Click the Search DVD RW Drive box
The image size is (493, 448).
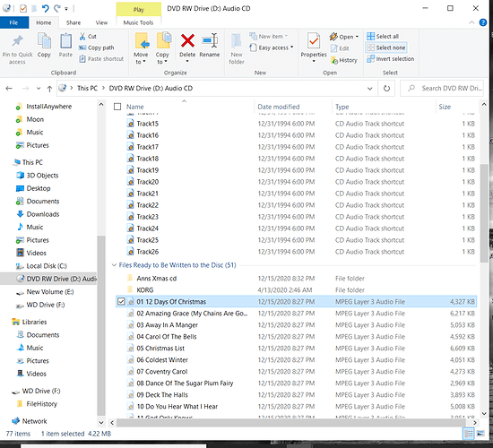[445, 89]
